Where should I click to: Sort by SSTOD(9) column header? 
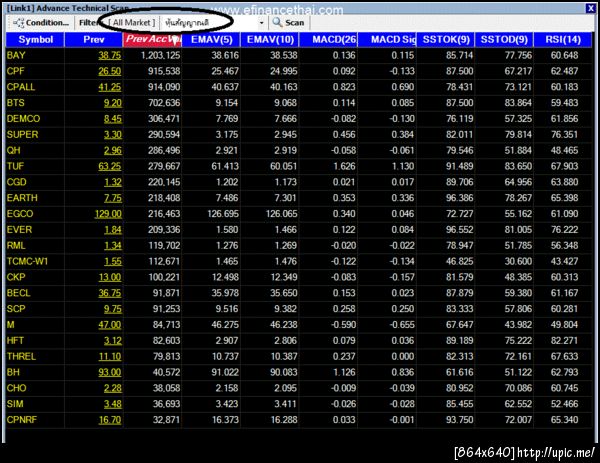[x=504, y=39]
